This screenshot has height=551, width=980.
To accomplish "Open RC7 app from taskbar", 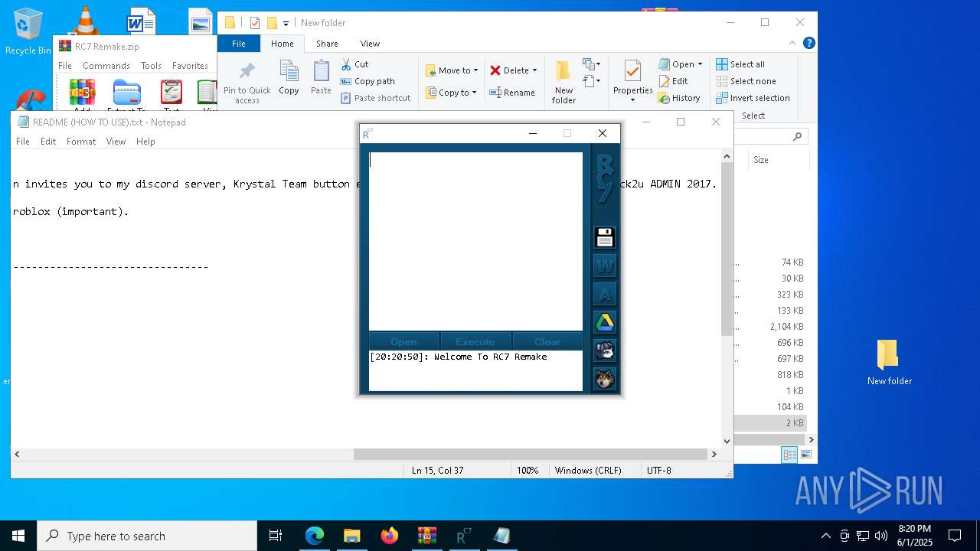I will click(x=464, y=536).
